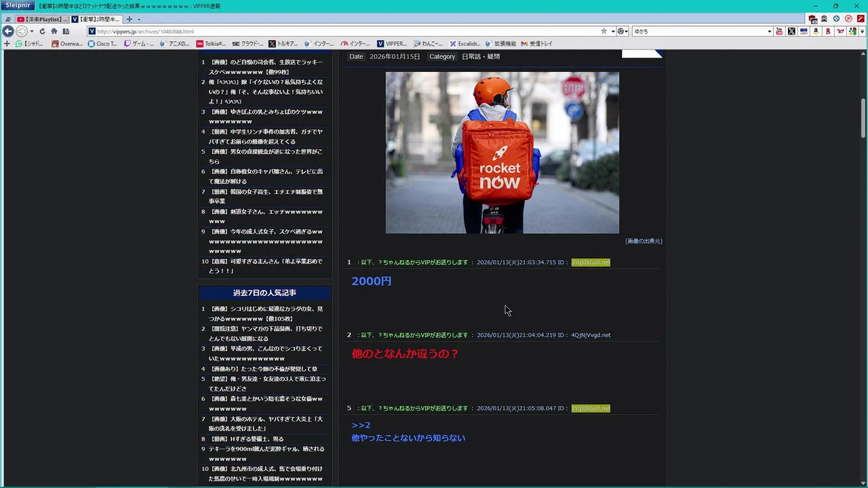Open the navigation history dropdown arrow
This screenshot has height=488, width=868.
point(31,31)
